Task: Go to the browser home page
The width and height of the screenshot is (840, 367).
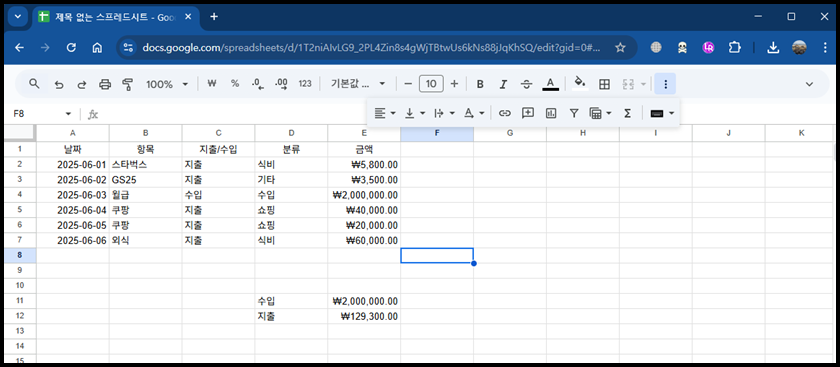Action: coord(97,48)
